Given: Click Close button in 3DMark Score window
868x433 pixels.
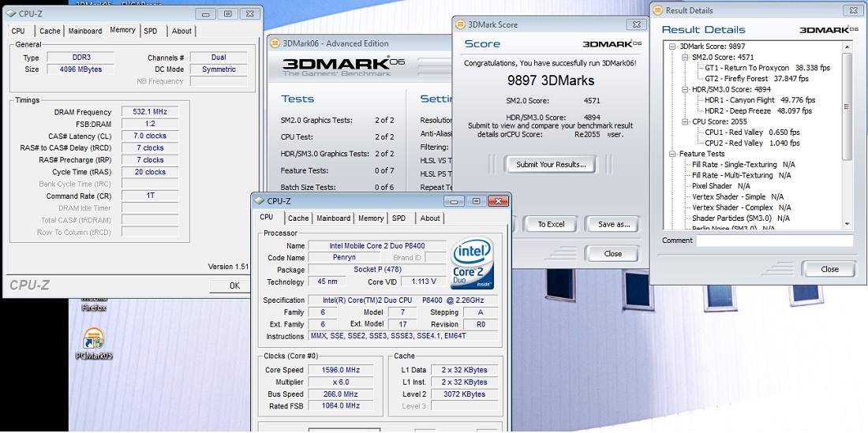Looking at the screenshot, I should [x=613, y=254].
